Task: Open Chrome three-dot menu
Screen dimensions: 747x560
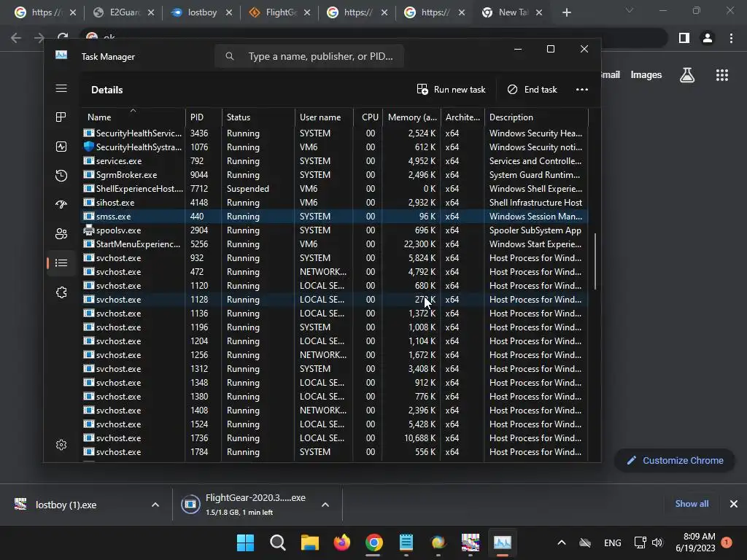Action: pyautogui.click(x=731, y=38)
